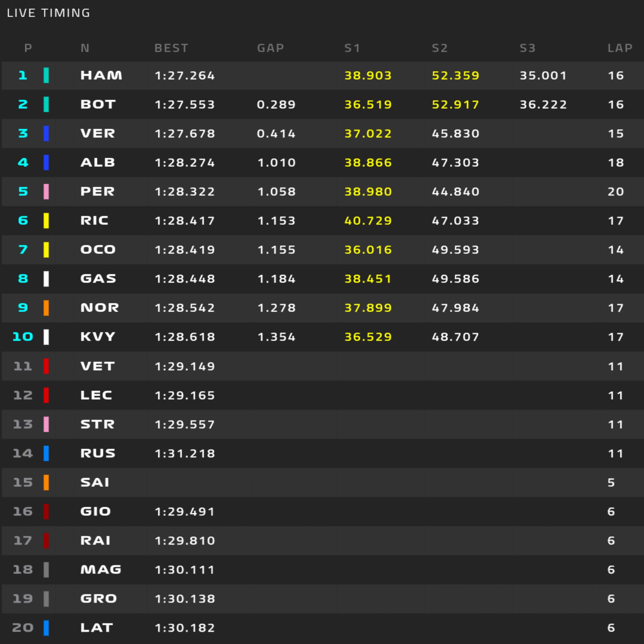Select driver GAS name

tap(98, 278)
